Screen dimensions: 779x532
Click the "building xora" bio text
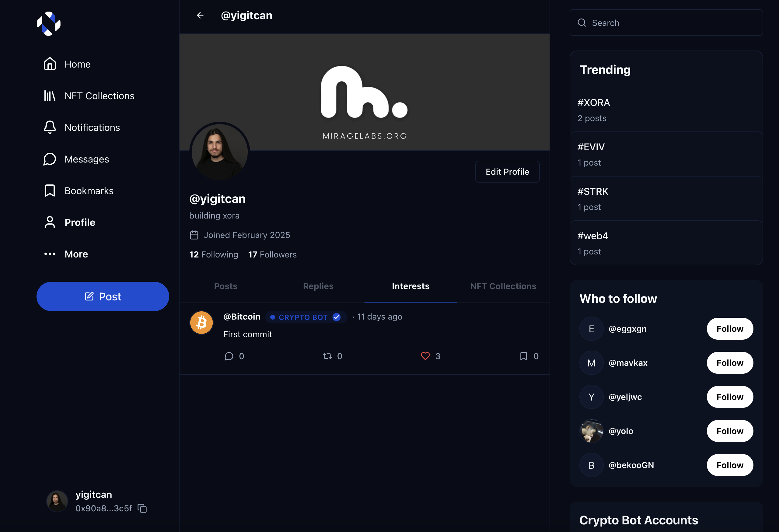pyautogui.click(x=214, y=215)
